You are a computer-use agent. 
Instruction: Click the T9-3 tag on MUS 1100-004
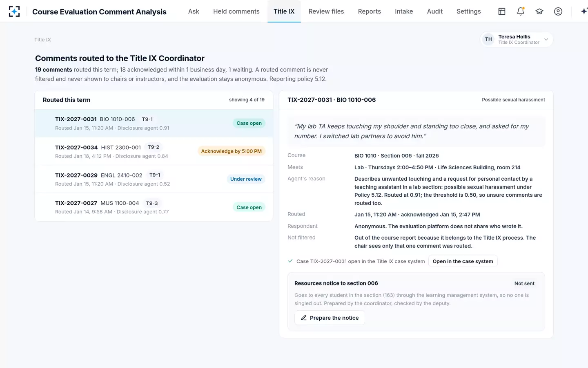click(152, 203)
